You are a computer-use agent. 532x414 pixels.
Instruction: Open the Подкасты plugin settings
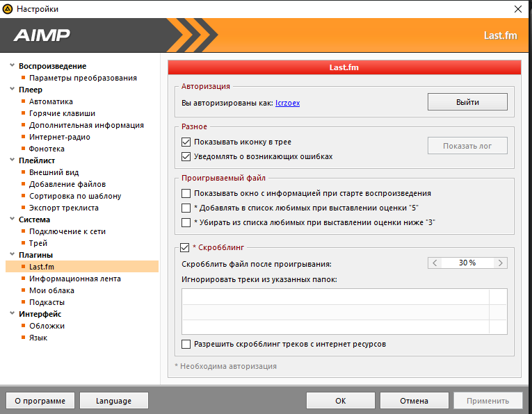coord(47,302)
